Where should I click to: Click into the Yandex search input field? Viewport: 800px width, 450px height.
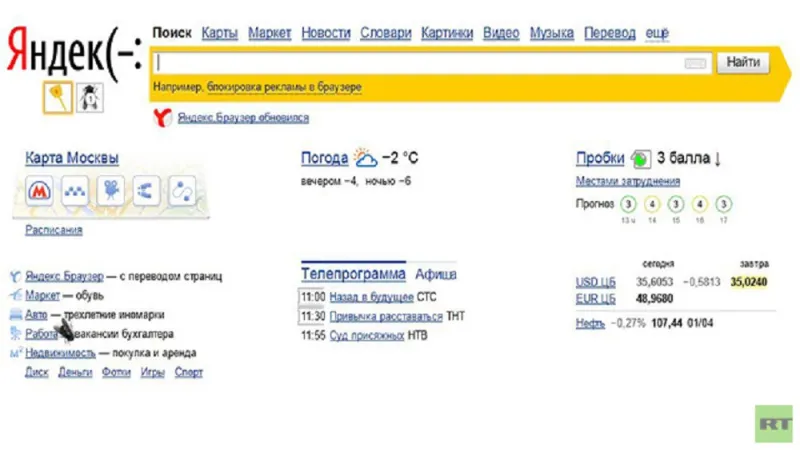(420, 63)
